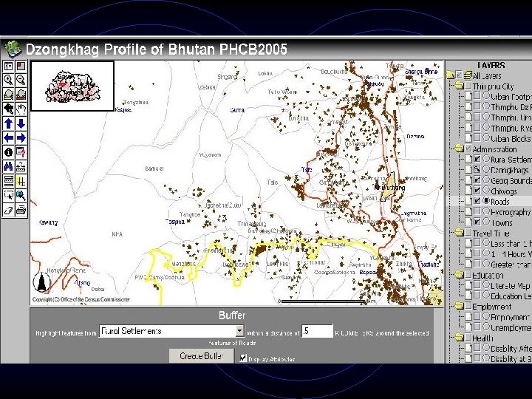Select the Zoom In magnifier tool

[8, 80]
